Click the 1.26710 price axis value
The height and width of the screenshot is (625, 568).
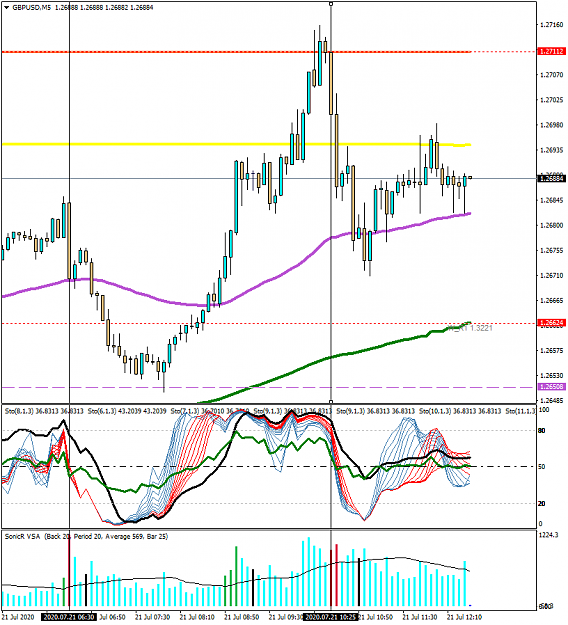(552, 275)
